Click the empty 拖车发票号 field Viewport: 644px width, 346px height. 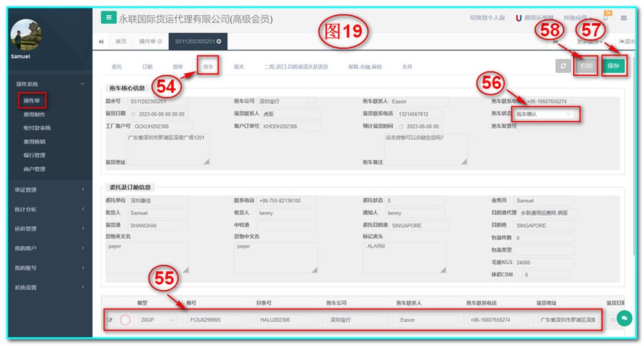pyautogui.click(x=547, y=126)
